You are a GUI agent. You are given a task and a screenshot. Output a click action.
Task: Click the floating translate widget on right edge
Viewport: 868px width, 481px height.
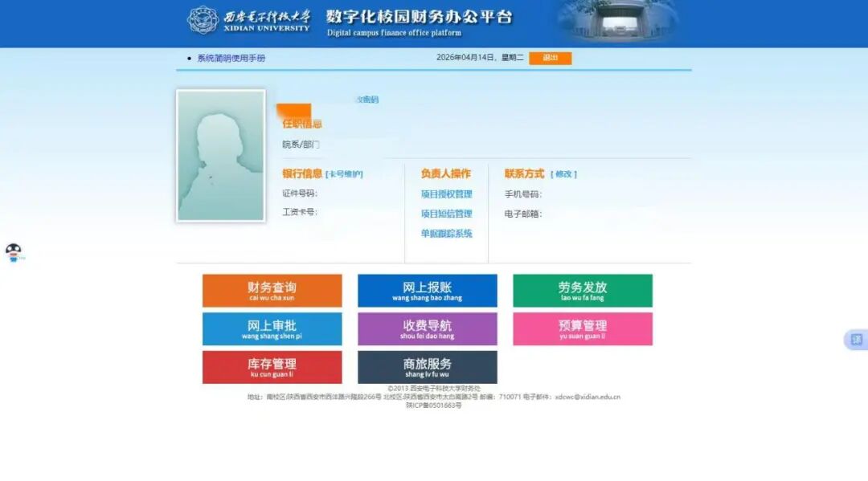(x=856, y=340)
